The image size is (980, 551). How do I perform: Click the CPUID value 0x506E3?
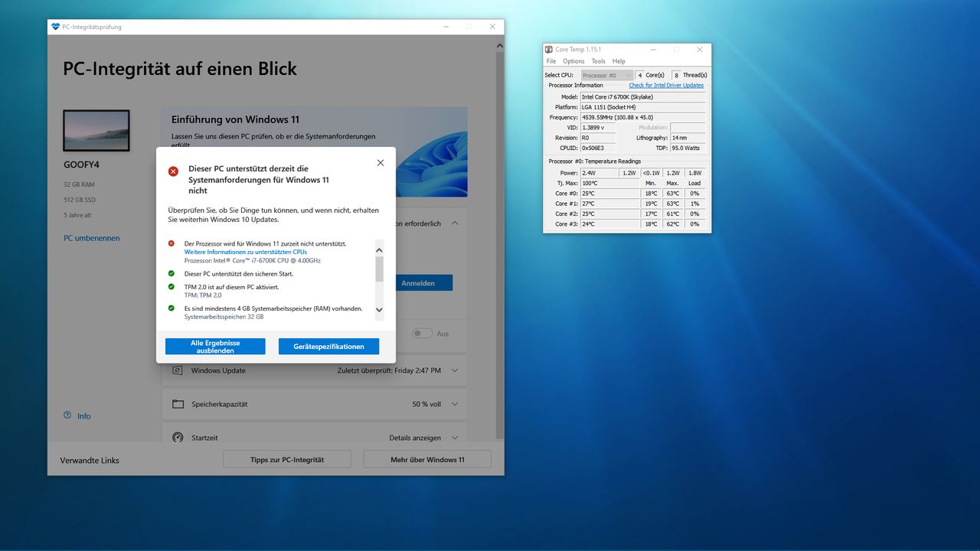pos(598,148)
